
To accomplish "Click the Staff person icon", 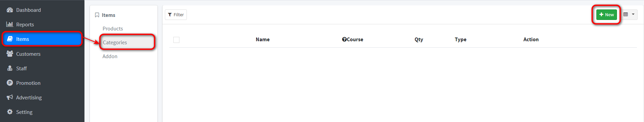I will tap(10, 68).
